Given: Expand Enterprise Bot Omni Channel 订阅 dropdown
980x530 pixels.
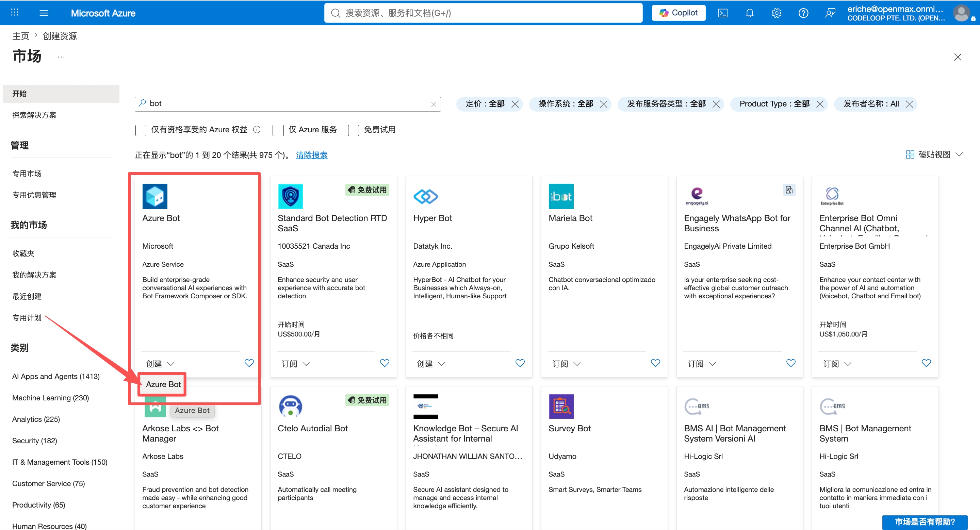Looking at the screenshot, I should pos(837,364).
